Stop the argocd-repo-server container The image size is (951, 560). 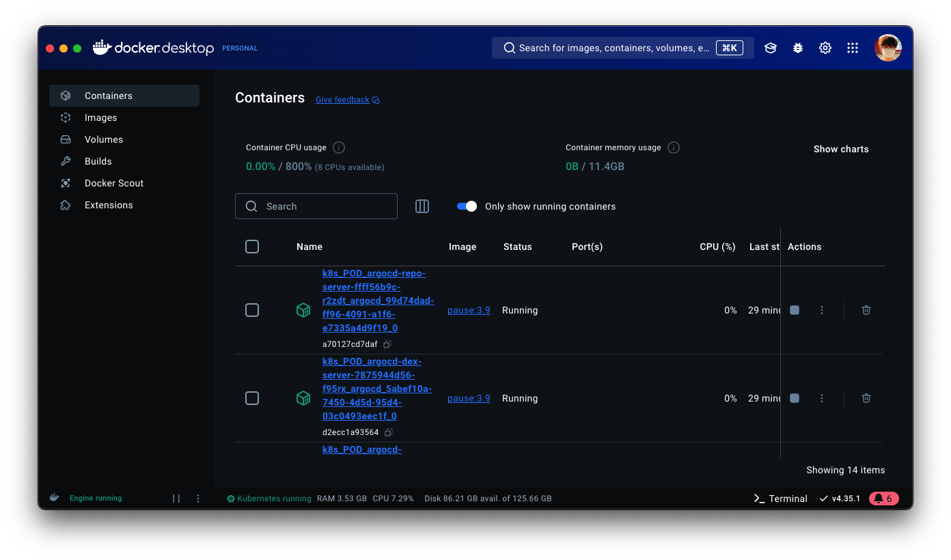pos(795,310)
